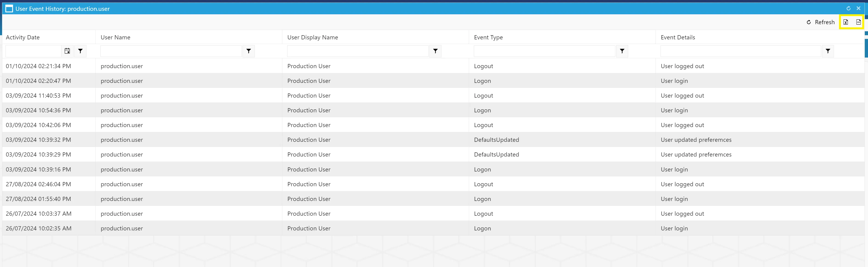Sort by the User Name column header

pyautogui.click(x=115, y=38)
